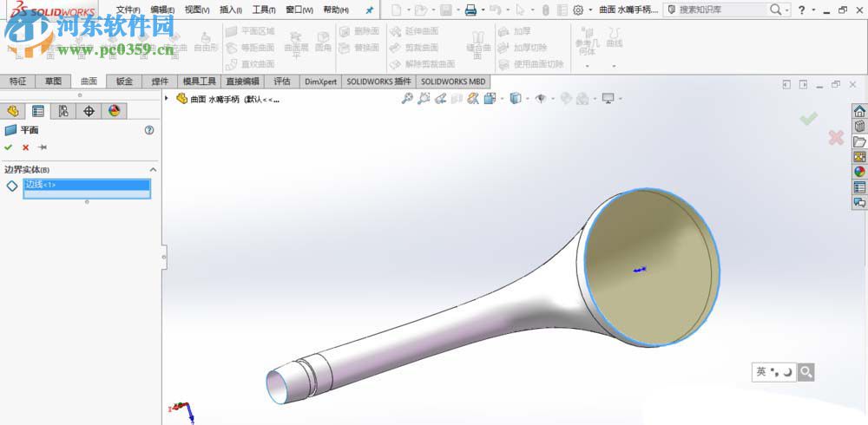Open View Settings monitor icon
The width and height of the screenshot is (868, 425).
coord(608,99)
